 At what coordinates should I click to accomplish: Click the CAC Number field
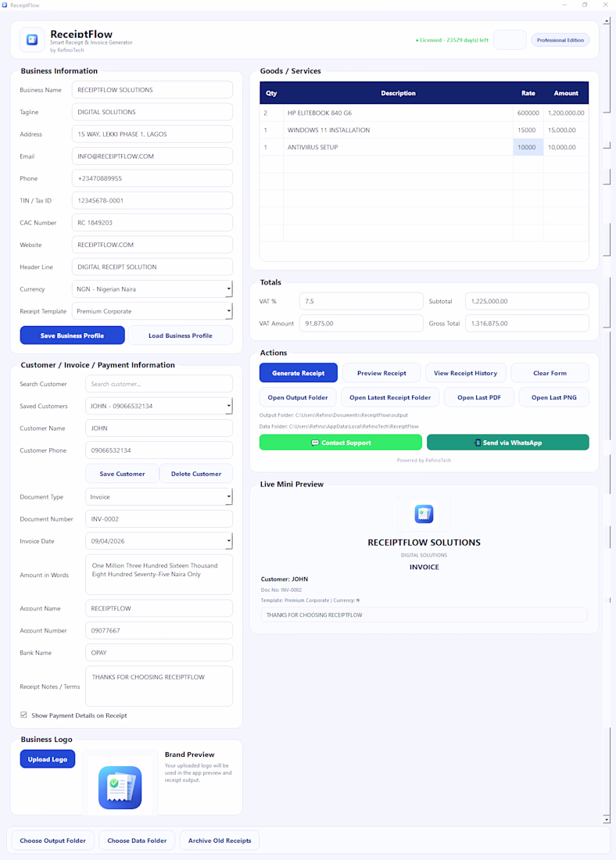pos(152,223)
